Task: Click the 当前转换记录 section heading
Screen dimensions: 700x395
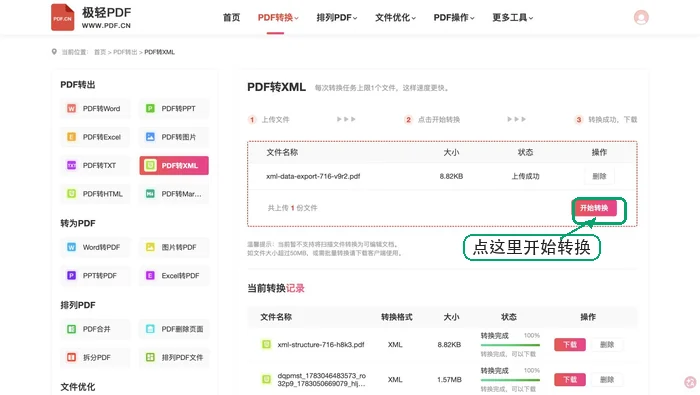Action: click(x=276, y=288)
